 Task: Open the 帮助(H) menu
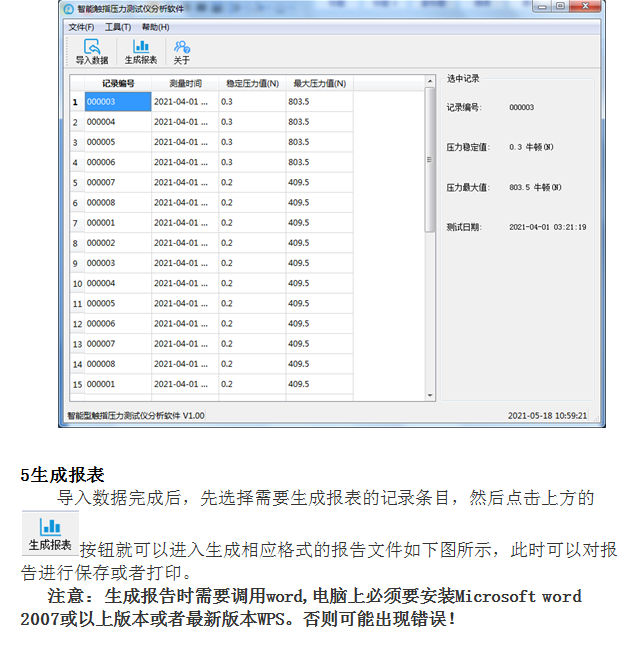pyautogui.click(x=155, y=27)
